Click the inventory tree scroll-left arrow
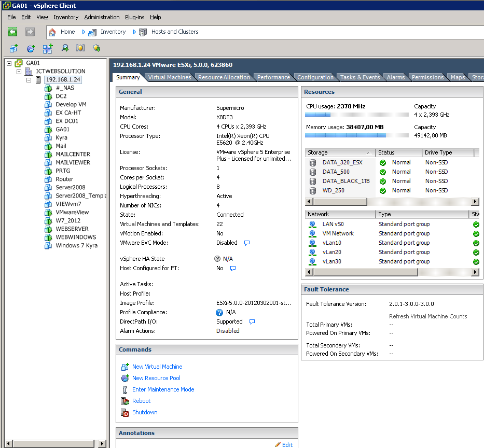Screen dimensions: 484x448 [x=9, y=444]
